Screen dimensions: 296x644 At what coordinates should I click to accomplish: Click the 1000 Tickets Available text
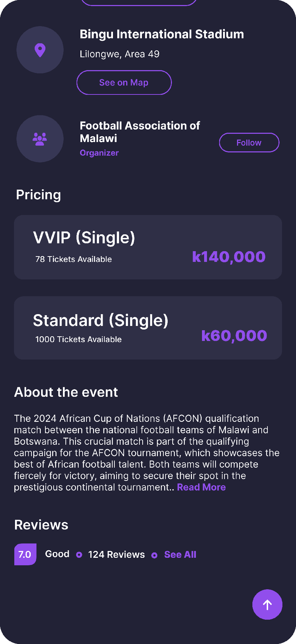(x=78, y=340)
